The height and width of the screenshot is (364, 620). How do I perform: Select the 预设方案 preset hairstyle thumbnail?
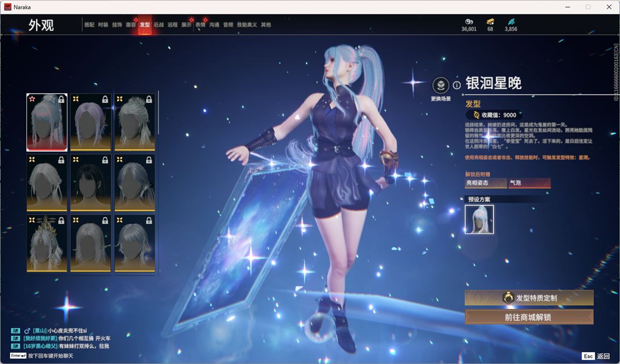click(x=479, y=219)
